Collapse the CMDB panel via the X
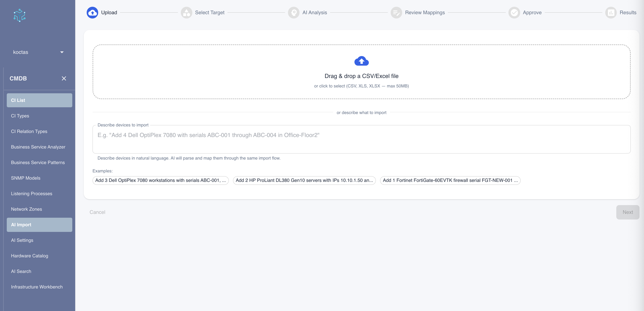Image resolution: width=644 pixels, height=311 pixels. [x=64, y=78]
